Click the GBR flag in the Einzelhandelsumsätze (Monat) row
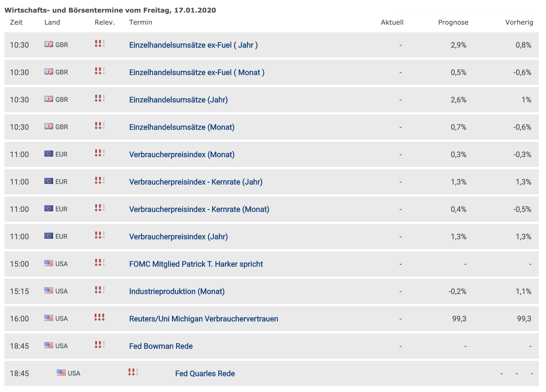This screenshot has width=546, height=392. click(49, 126)
